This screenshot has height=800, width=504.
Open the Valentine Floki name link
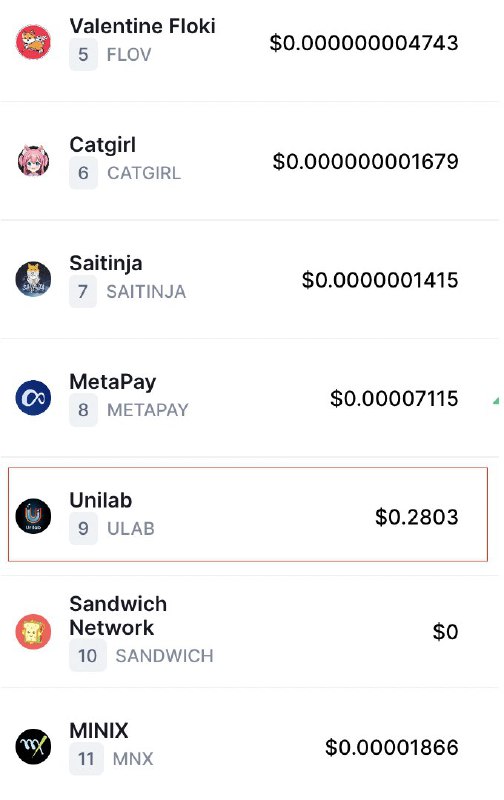click(142, 26)
